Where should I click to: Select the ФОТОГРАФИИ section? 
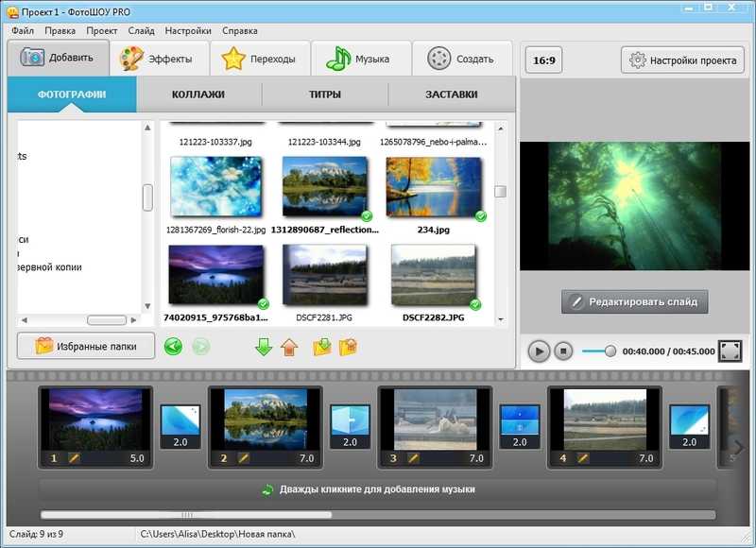point(72,94)
